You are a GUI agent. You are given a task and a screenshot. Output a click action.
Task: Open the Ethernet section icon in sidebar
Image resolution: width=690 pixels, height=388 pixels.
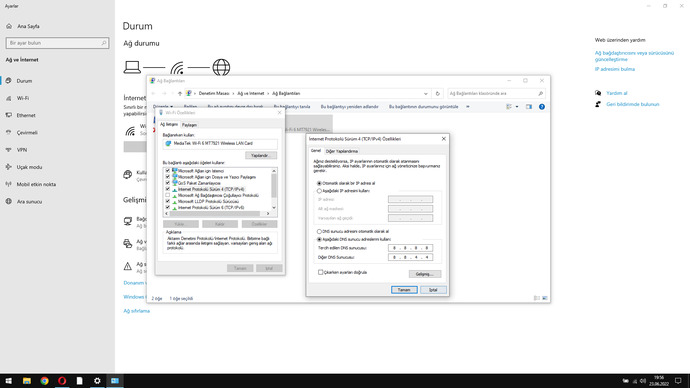coord(8,115)
